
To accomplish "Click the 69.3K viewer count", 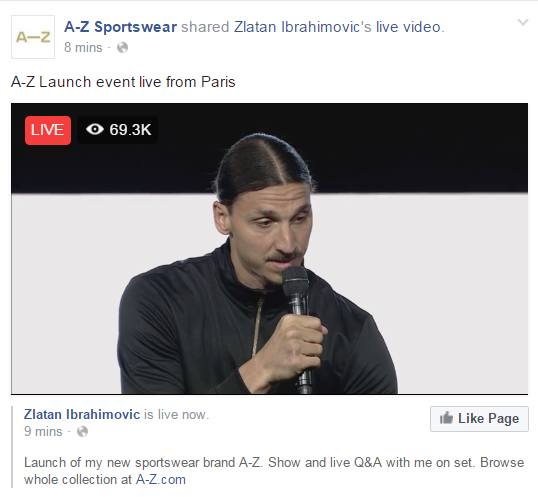I will click(x=130, y=130).
